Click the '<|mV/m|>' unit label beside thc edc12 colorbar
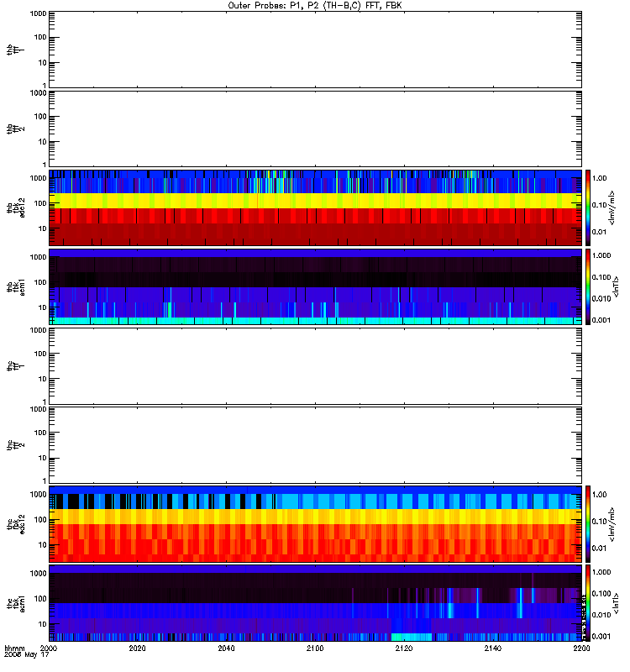The image size is (630, 672). coord(612,524)
